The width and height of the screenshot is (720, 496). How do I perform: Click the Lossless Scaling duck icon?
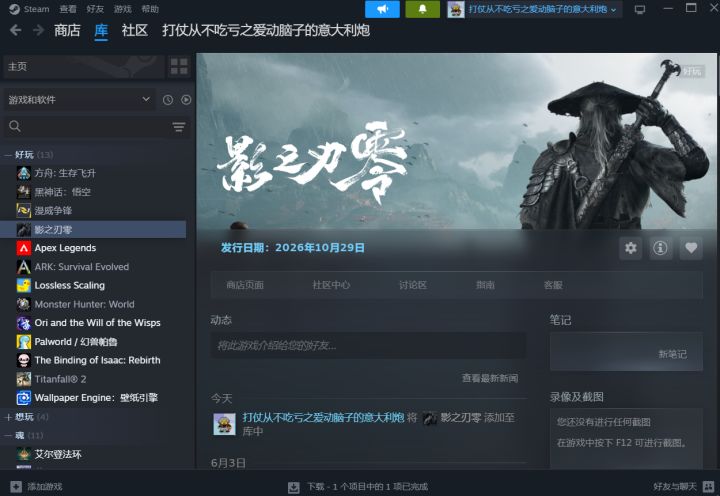coord(23,285)
